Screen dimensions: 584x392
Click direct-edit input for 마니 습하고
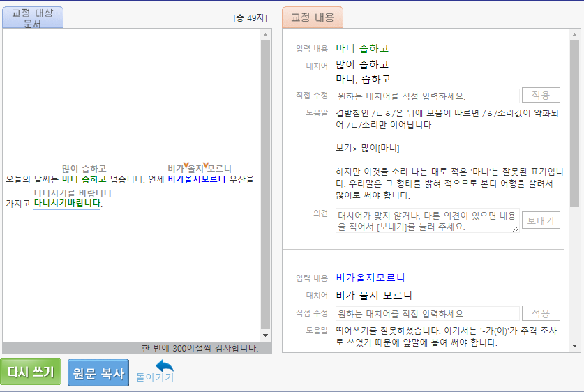tap(427, 96)
